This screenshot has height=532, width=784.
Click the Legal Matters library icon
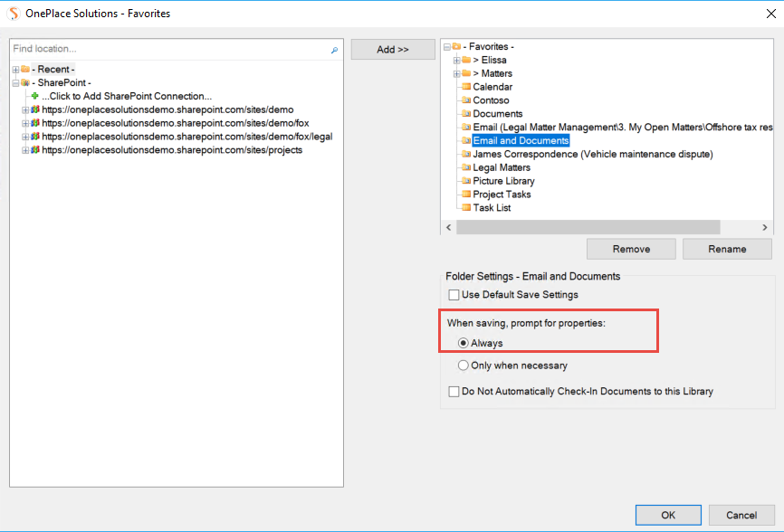pos(466,168)
